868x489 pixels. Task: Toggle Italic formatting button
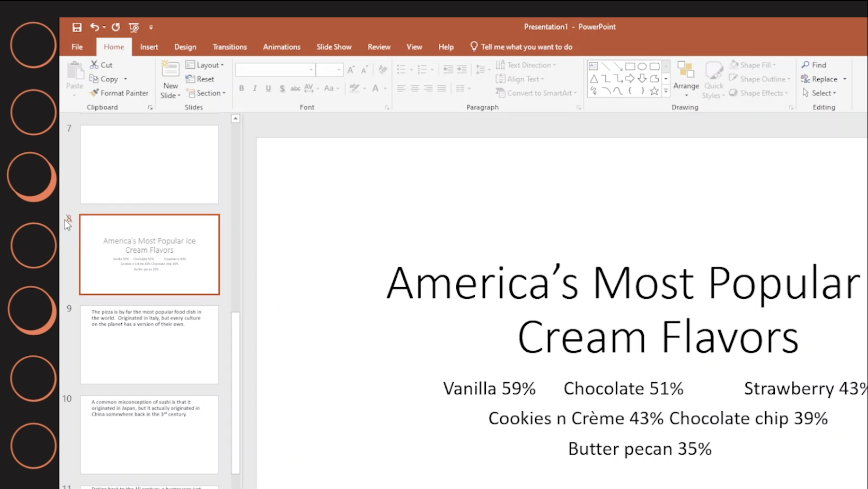tap(255, 89)
